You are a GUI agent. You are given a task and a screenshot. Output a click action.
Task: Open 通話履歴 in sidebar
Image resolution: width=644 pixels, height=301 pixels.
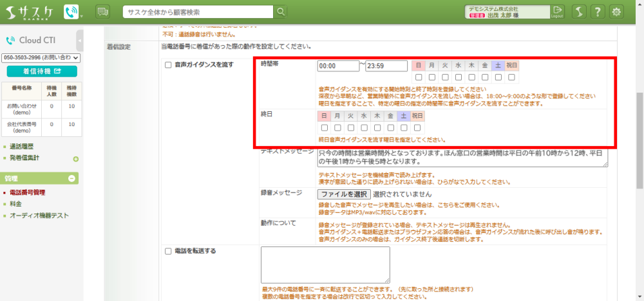coord(23,147)
